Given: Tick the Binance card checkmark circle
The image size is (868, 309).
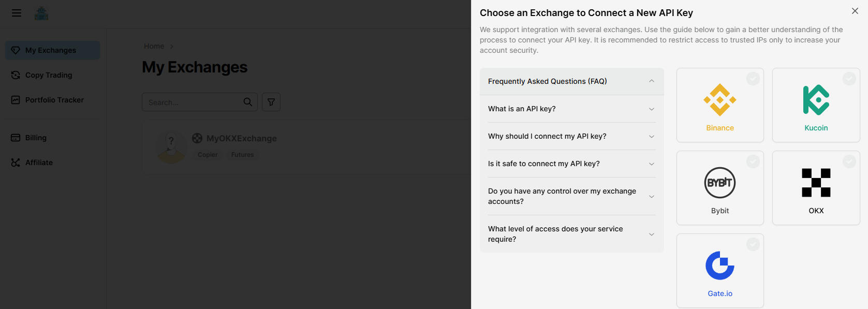Looking at the screenshot, I should 753,79.
